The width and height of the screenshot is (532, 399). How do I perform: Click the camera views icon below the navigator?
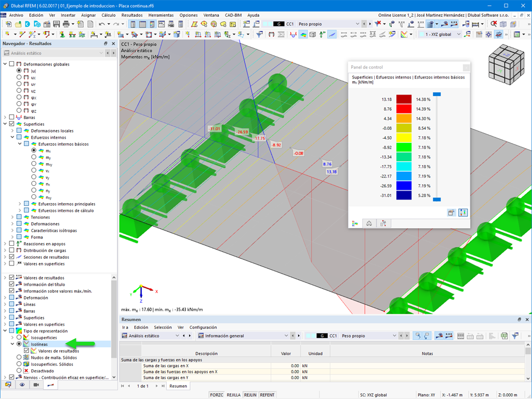tap(36, 385)
